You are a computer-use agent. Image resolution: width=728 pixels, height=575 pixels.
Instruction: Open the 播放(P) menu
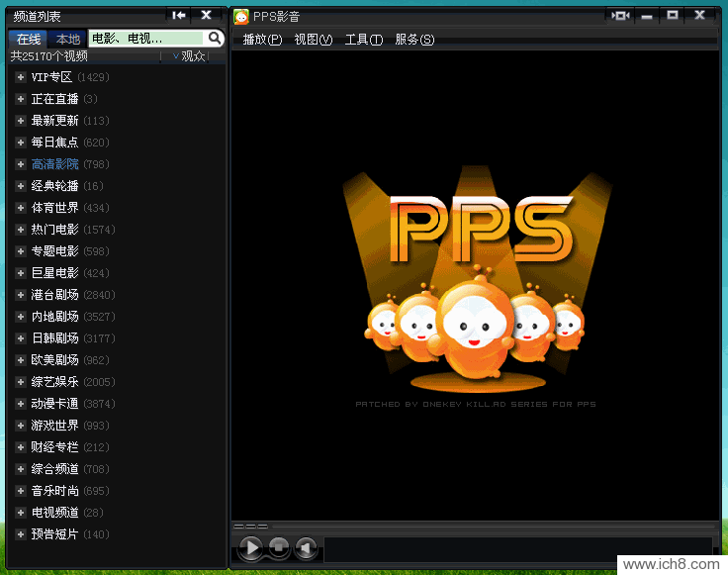click(262, 40)
